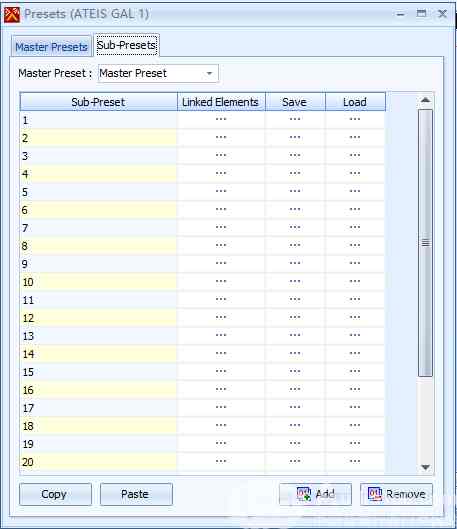This screenshot has width=457, height=529.
Task: Switch to the Master Presets tab
Action: (51, 47)
